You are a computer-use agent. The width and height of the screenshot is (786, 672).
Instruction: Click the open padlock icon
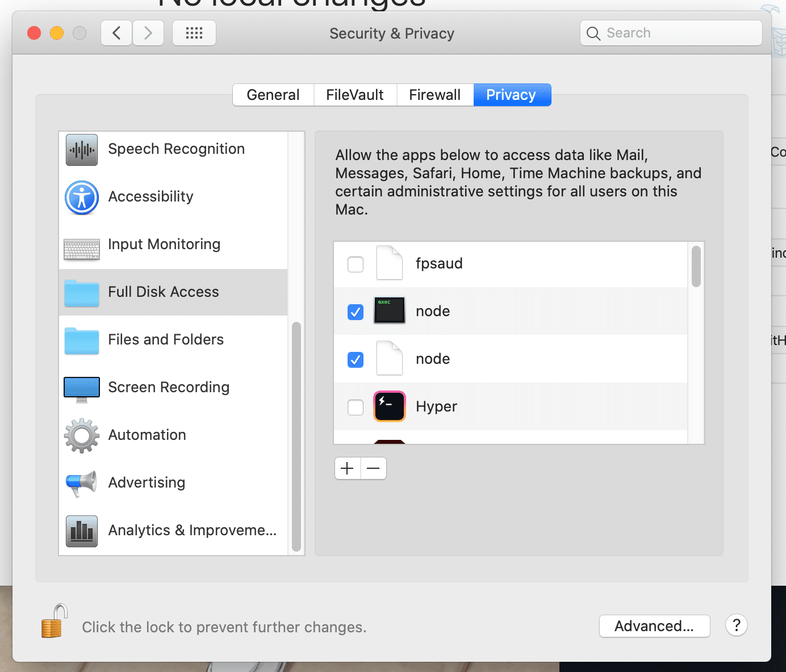coord(55,621)
